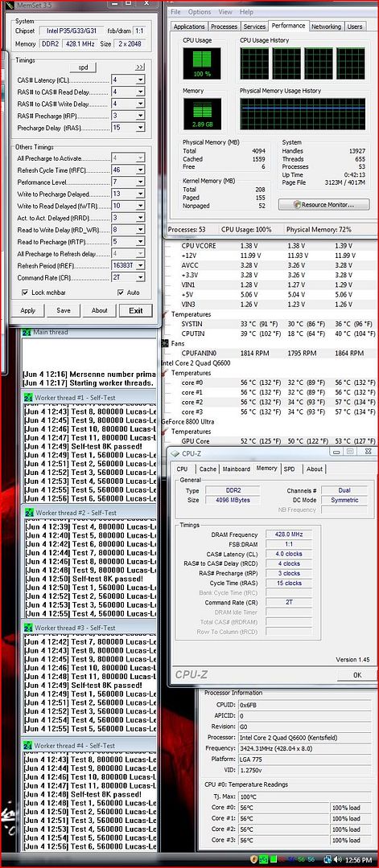Screen dimensions: 379x868
Task: Click the CPU Usage 100 % meter
Action: point(202,63)
